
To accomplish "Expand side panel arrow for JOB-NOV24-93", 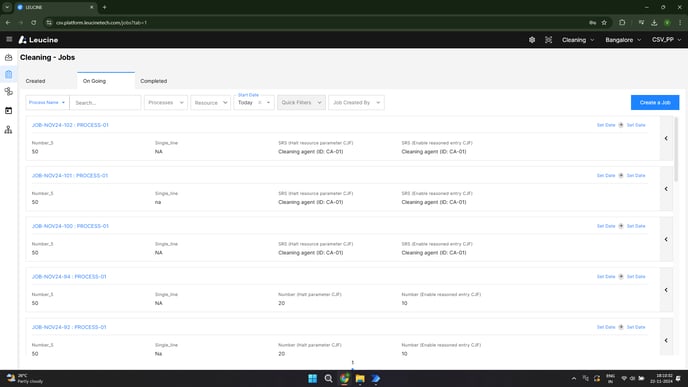I will coord(666,340).
